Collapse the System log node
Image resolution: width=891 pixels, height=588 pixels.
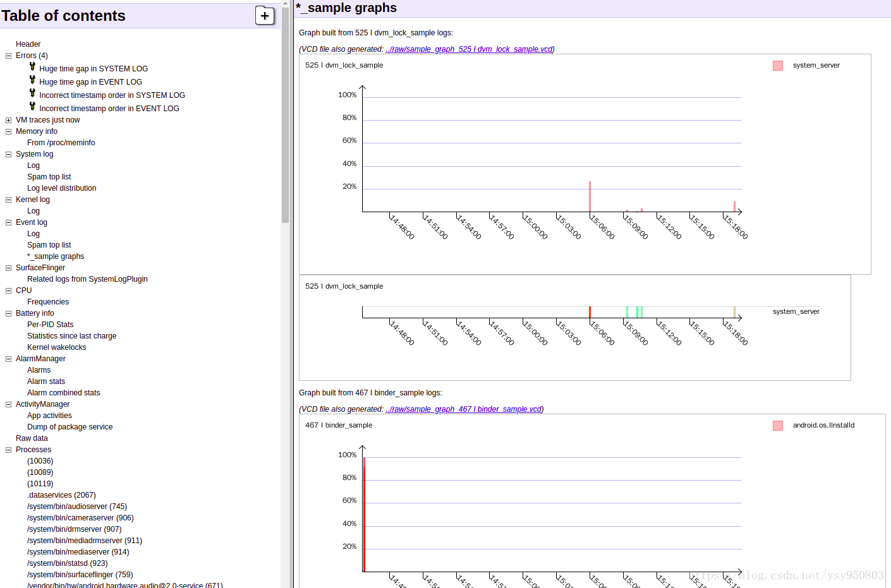(x=8, y=154)
